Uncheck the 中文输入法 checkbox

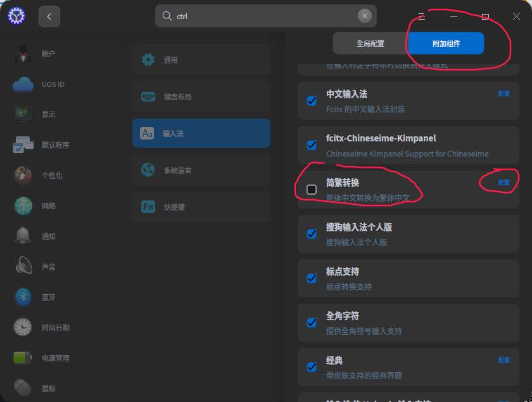[x=312, y=101]
